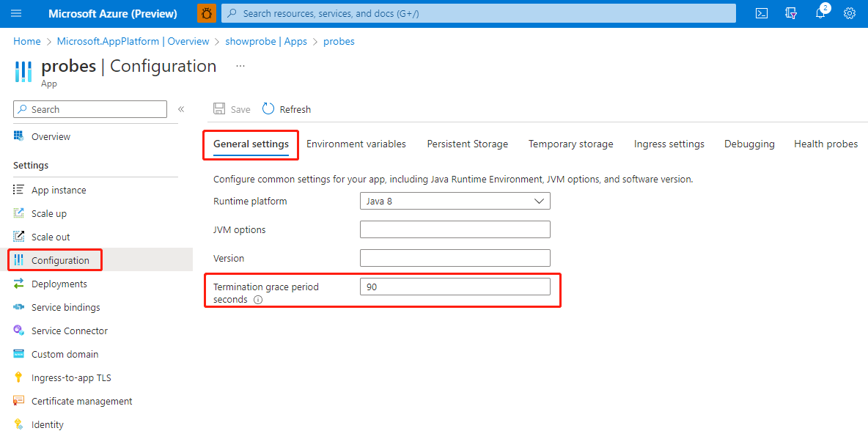This screenshot has width=868, height=439.
Task: Open Cloud Shell from the top bar
Action: coord(762,13)
